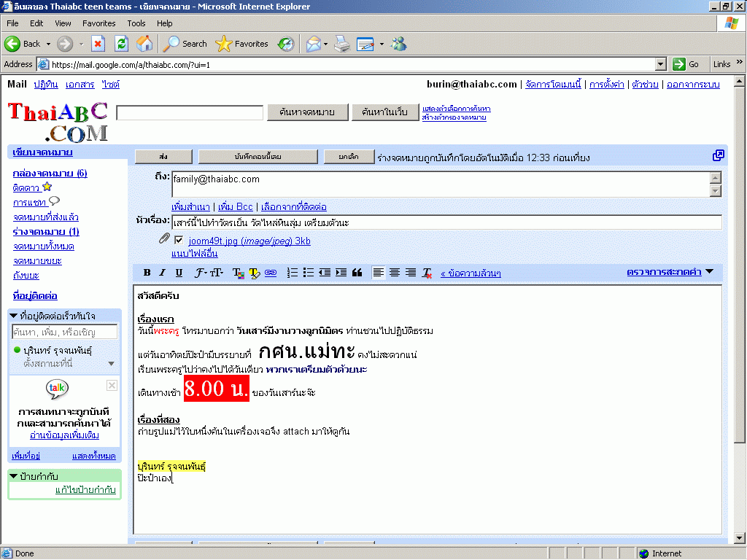Click the remove formatting icon
The height and width of the screenshot is (560, 747).
[427, 273]
